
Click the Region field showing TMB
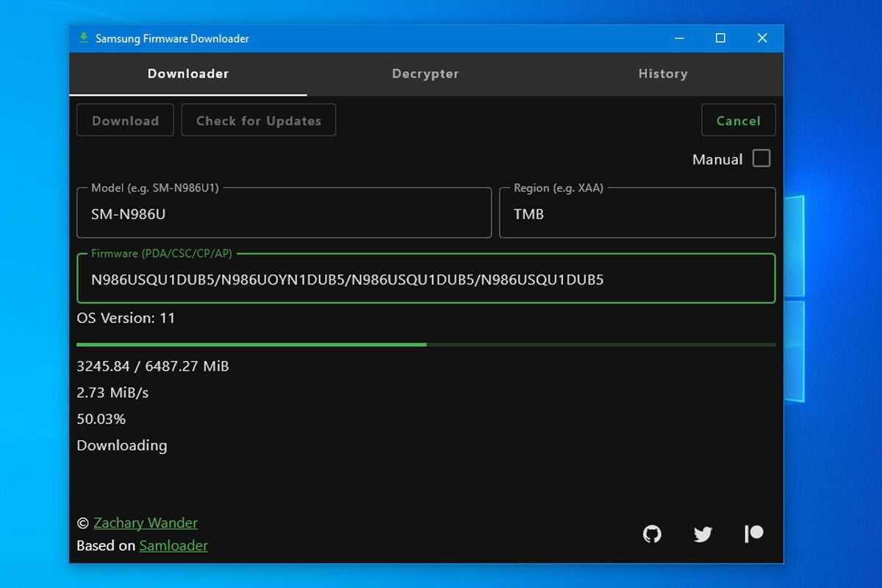point(637,214)
